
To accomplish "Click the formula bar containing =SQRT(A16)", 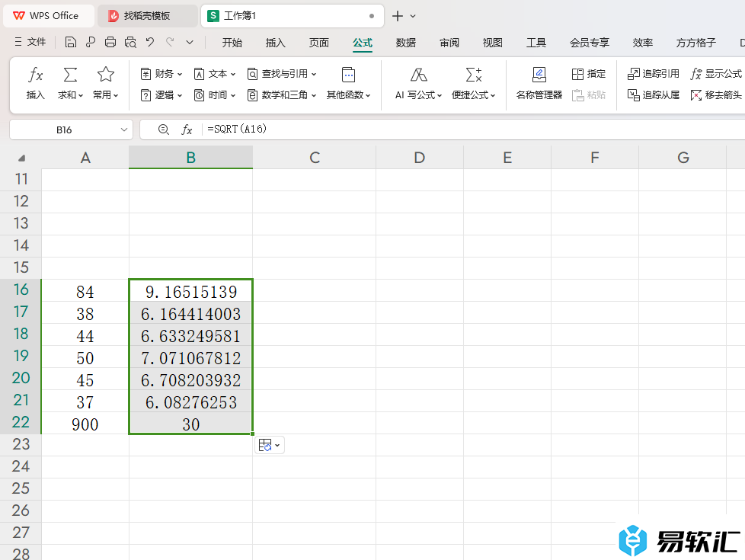I will click(473, 130).
